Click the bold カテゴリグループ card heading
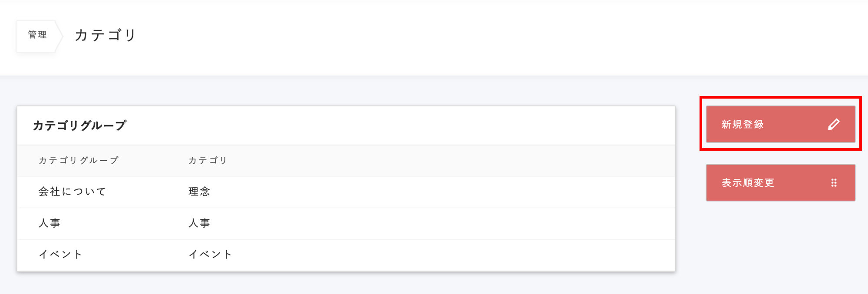This screenshot has width=868, height=294. coord(80,126)
